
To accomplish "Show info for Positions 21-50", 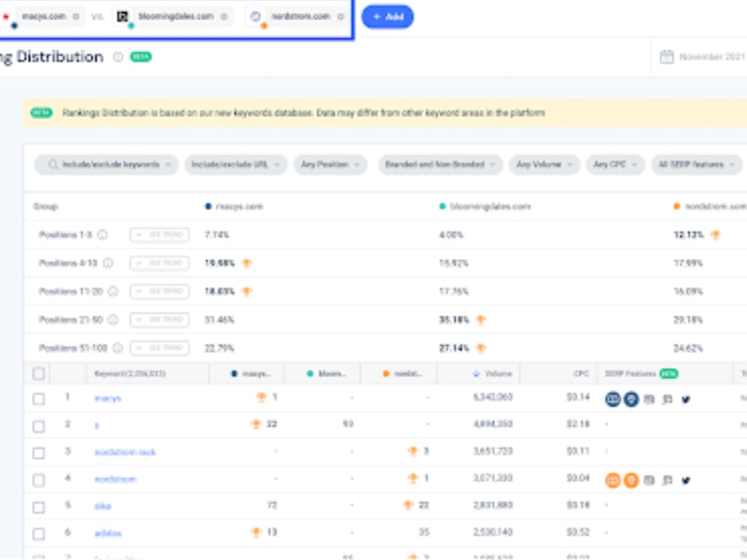I will pos(113,320).
